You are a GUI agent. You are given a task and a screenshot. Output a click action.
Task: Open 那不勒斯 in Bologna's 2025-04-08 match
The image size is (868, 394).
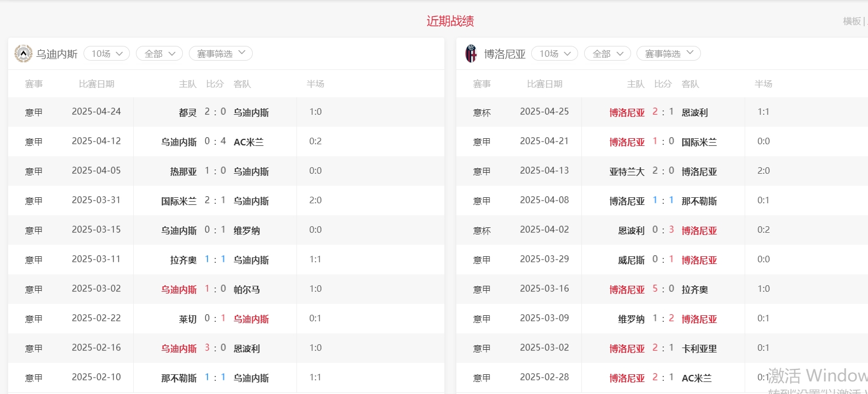[699, 201]
